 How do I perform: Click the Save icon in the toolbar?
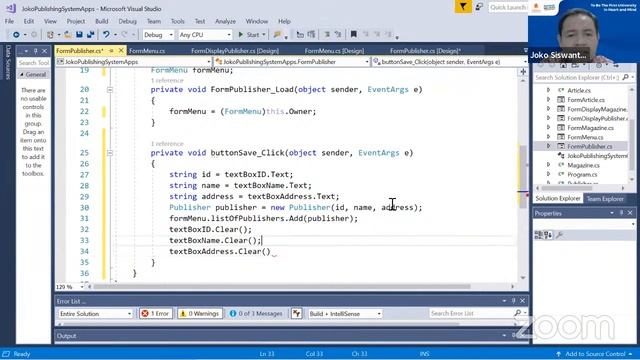coord(80,35)
